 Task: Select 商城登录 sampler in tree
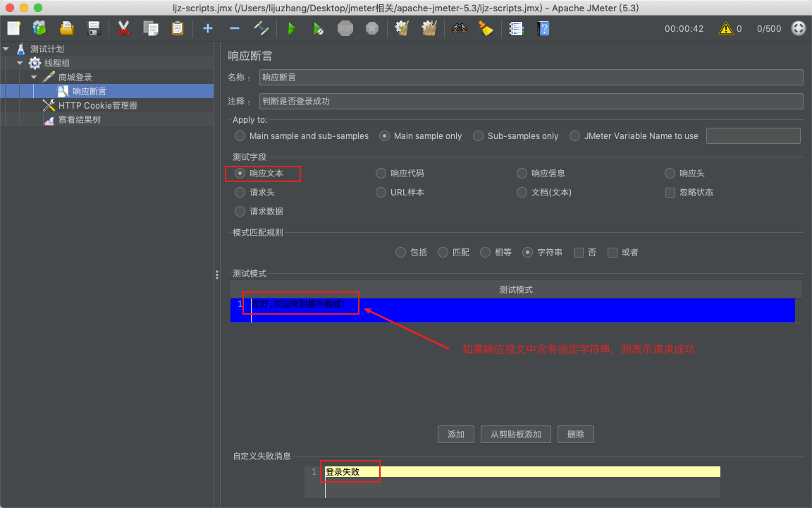pyautogui.click(x=75, y=77)
